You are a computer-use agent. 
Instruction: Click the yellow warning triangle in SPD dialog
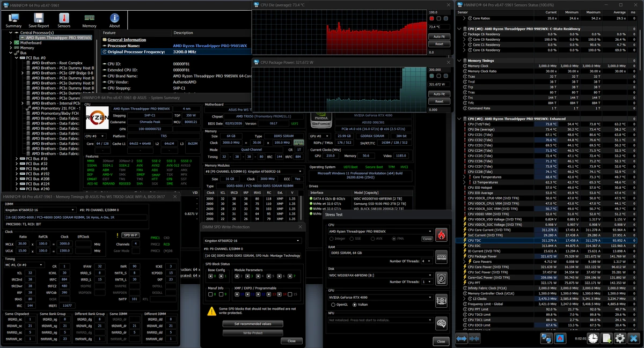(x=213, y=311)
